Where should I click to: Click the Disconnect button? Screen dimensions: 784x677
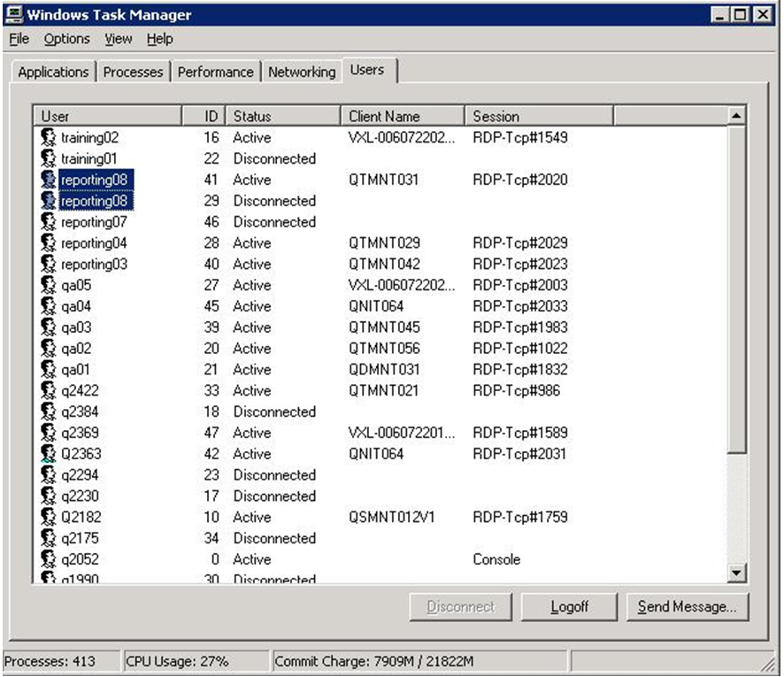(x=460, y=607)
